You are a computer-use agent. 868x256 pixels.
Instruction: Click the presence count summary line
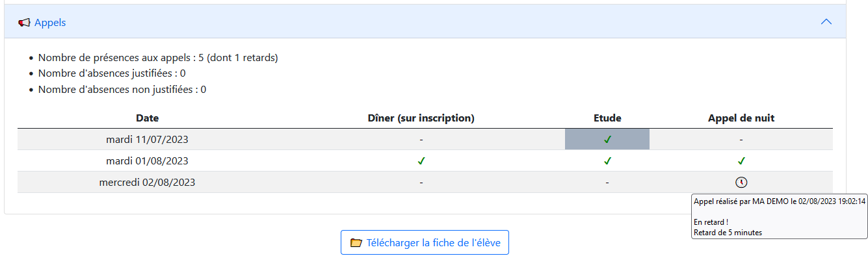158,58
